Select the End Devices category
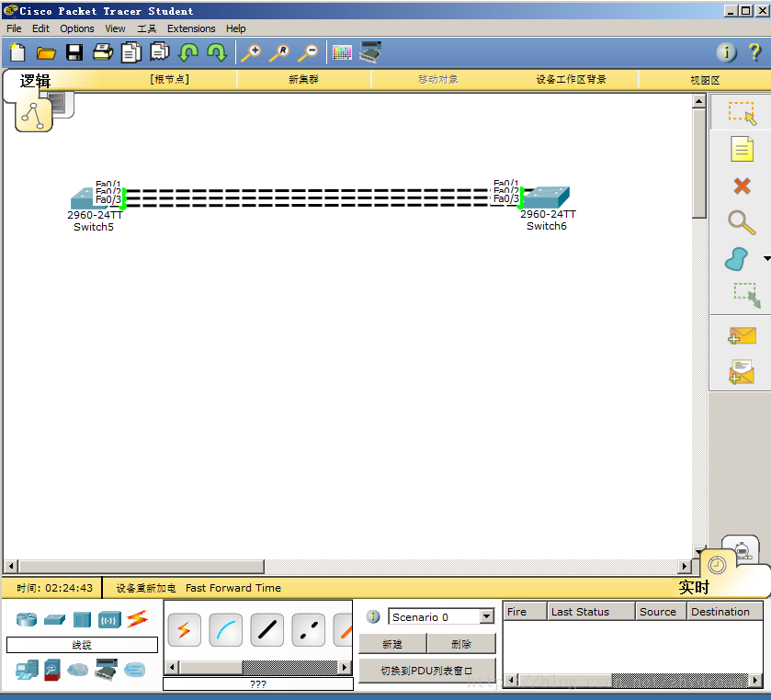Image resolution: width=771 pixels, height=700 pixels. [27, 670]
